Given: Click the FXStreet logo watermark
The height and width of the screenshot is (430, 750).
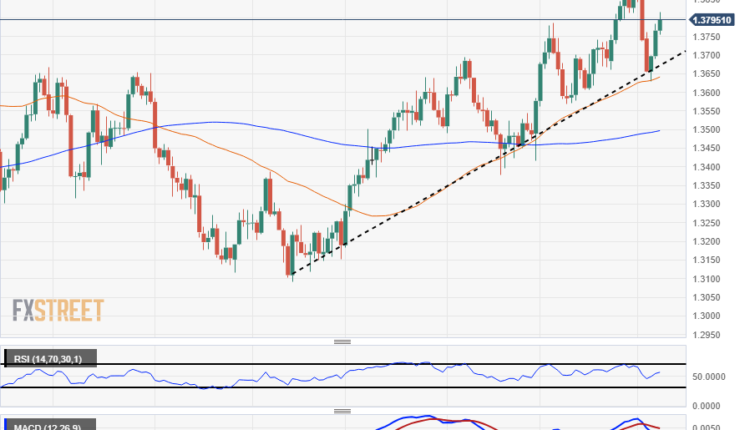Looking at the screenshot, I should (x=58, y=311).
